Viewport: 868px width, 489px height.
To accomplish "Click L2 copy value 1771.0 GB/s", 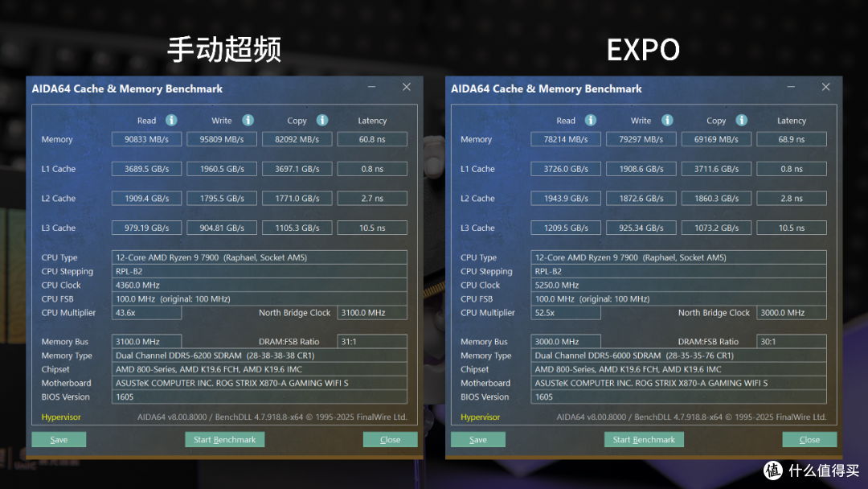I will (x=297, y=198).
